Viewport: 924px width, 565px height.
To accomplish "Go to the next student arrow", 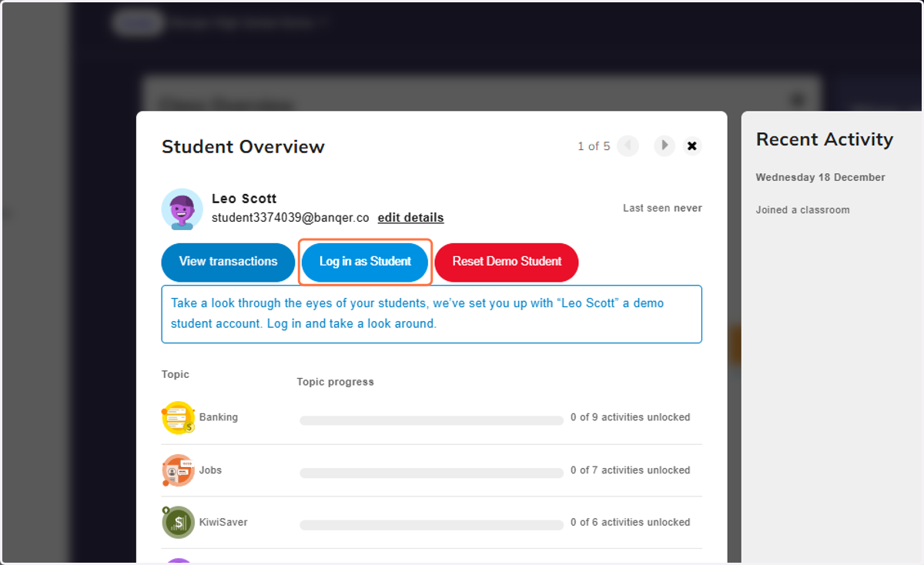I will coord(665,145).
